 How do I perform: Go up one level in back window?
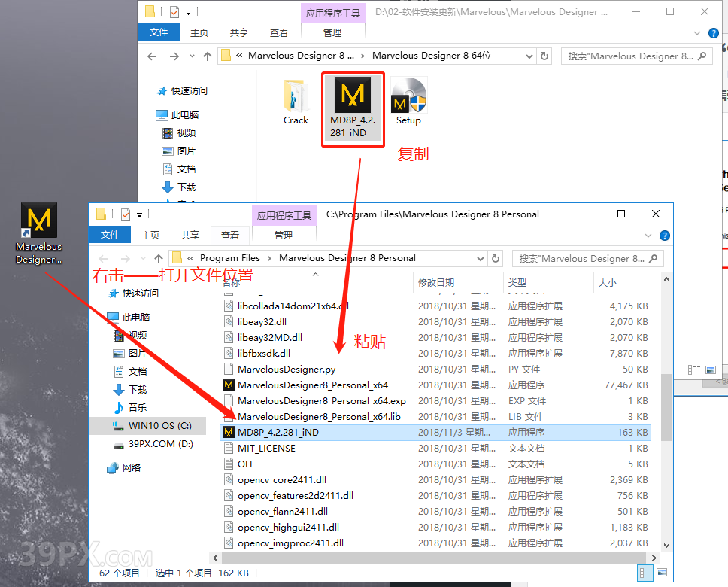[208, 56]
